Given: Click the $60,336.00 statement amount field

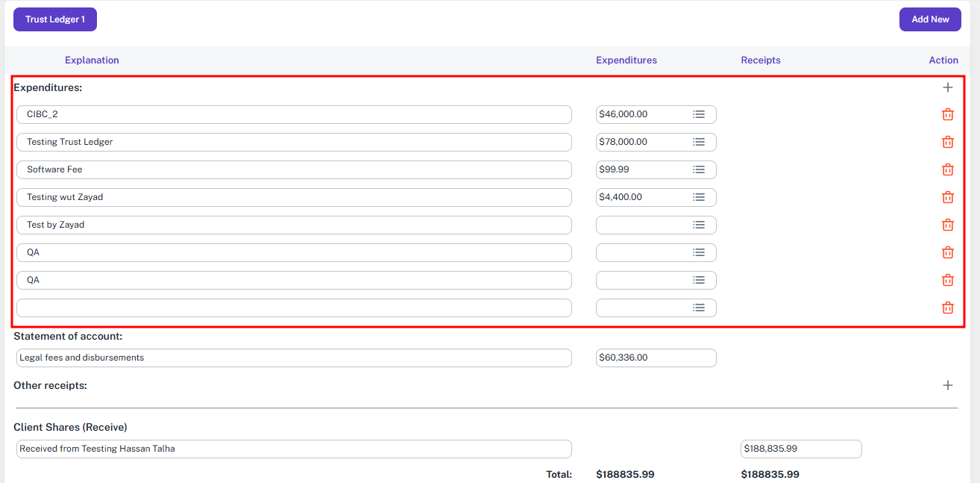Looking at the screenshot, I should tap(656, 358).
